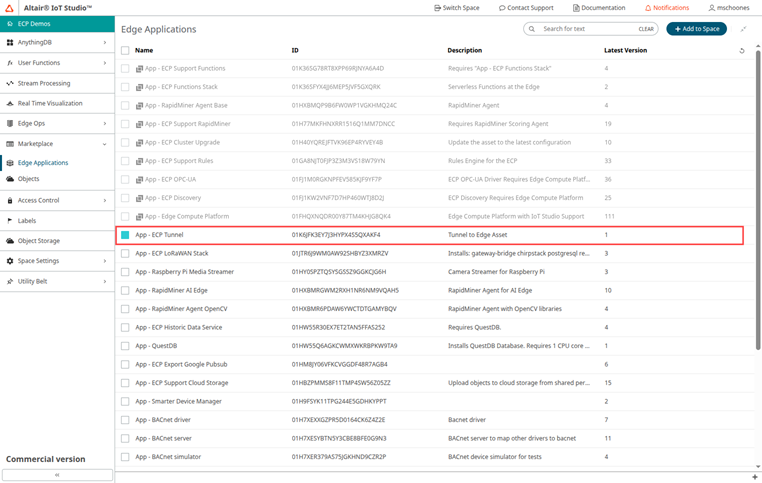Check the RapidMiner AI Edge checkbox

tap(125, 291)
